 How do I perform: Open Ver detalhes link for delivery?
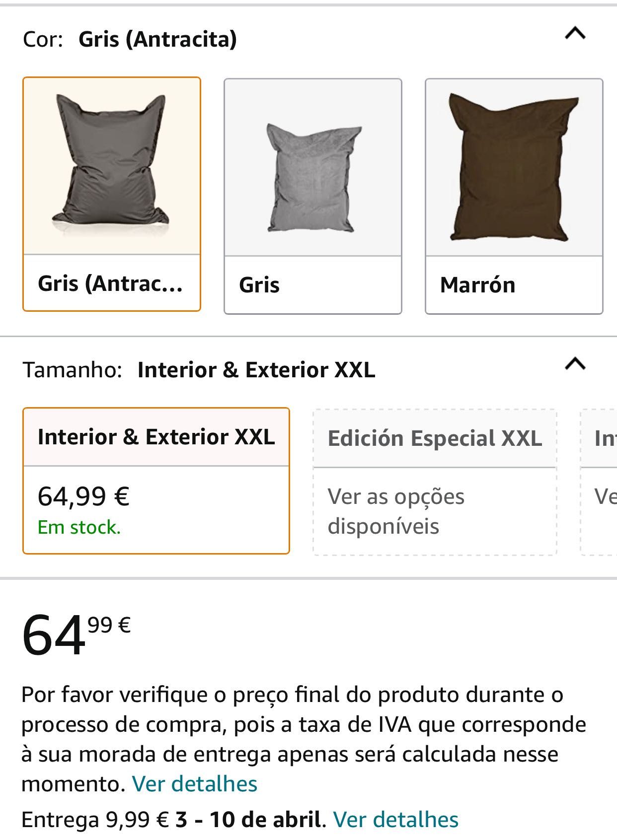coord(396,820)
